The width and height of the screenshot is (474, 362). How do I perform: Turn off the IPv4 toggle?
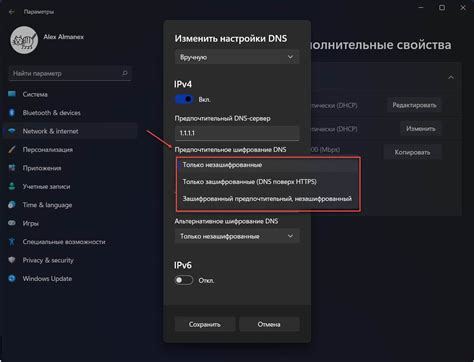(x=184, y=99)
